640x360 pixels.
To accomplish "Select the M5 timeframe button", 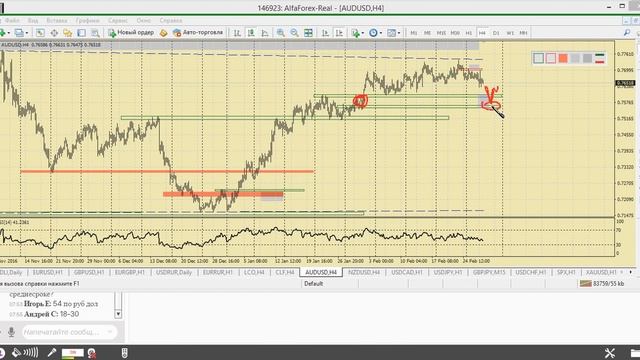I will (x=427, y=33).
